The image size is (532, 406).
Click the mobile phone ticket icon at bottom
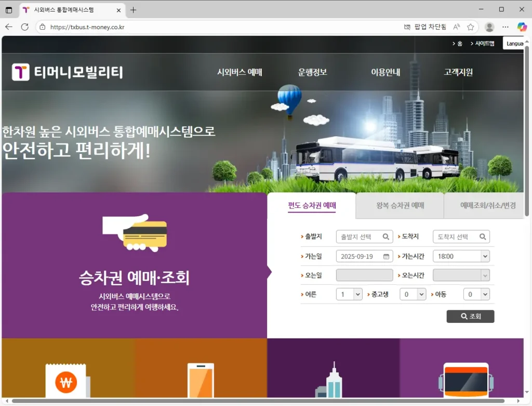tap(199, 380)
